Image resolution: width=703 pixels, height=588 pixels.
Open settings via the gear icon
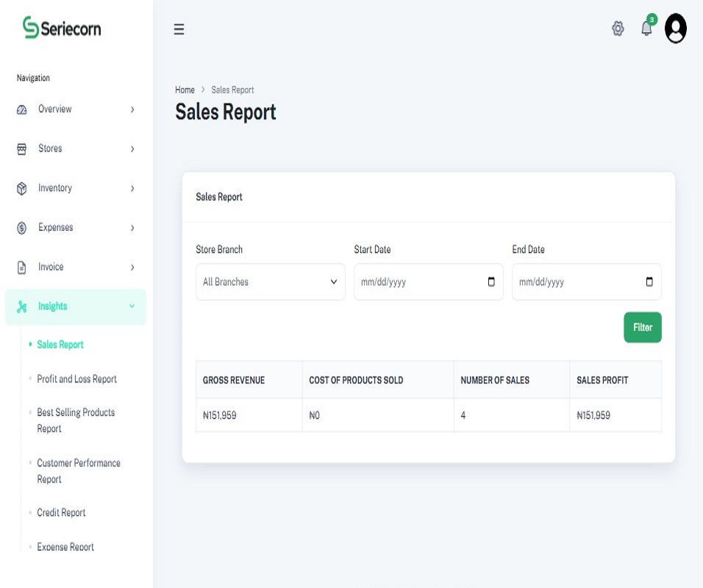click(x=618, y=29)
